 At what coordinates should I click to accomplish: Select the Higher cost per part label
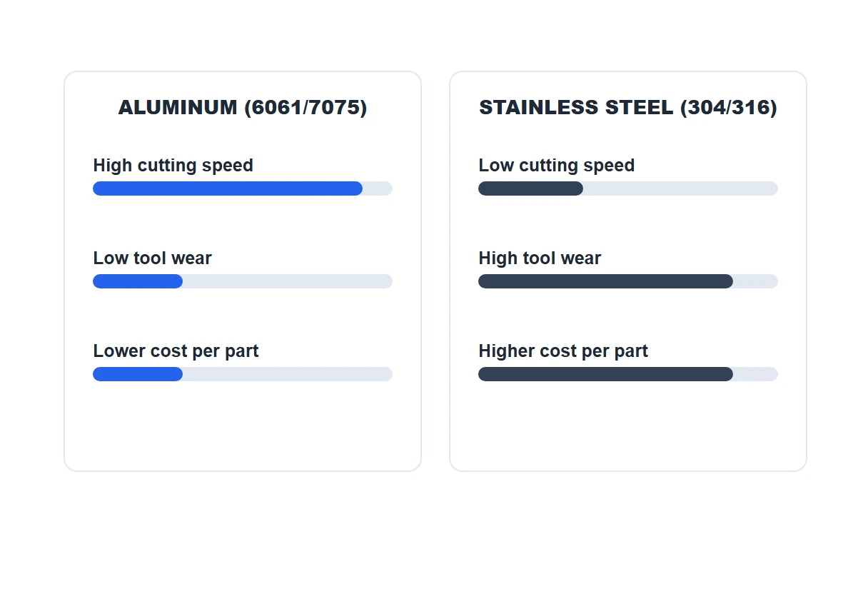point(563,351)
